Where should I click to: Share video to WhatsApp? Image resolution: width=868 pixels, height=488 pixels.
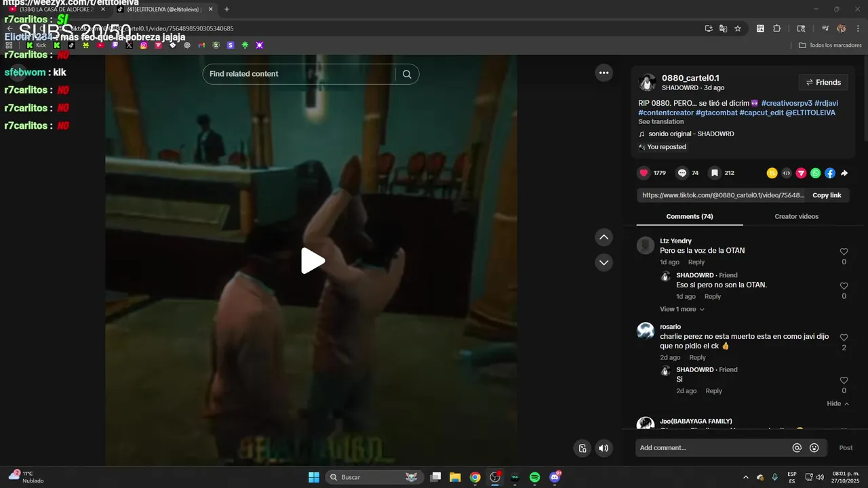point(815,173)
